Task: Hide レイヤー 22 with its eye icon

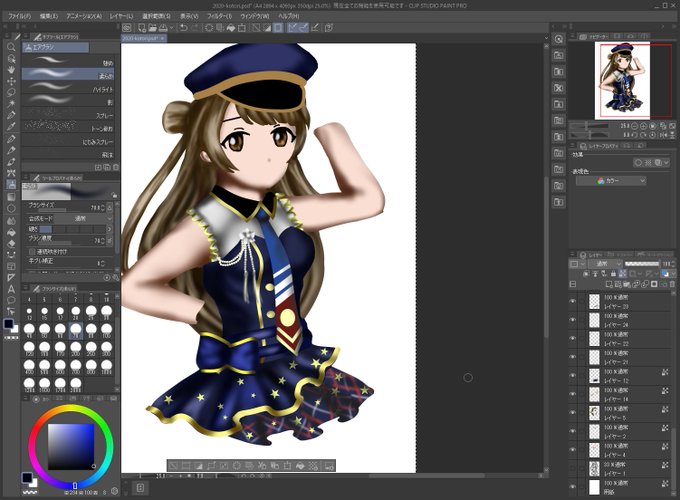Action: click(x=573, y=338)
